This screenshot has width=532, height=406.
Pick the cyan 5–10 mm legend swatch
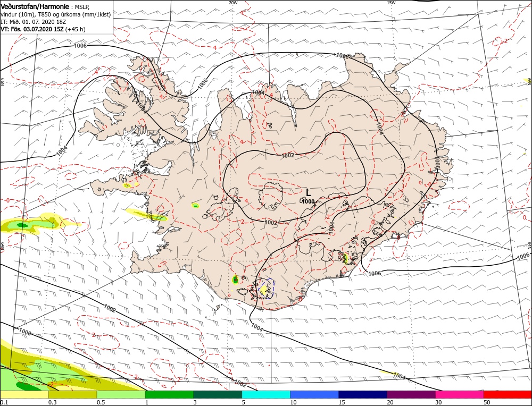(266, 394)
